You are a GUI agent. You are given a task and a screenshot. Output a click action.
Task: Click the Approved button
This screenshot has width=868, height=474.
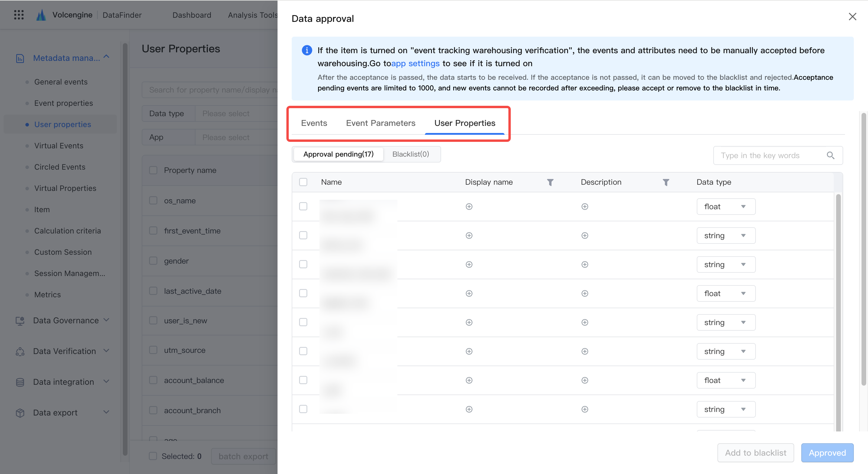(x=827, y=453)
